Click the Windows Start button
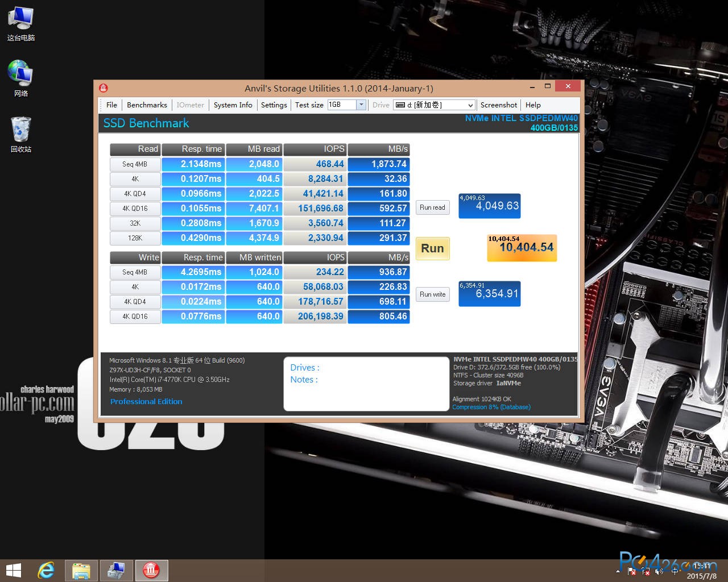728x582 pixels. pyautogui.click(x=13, y=570)
